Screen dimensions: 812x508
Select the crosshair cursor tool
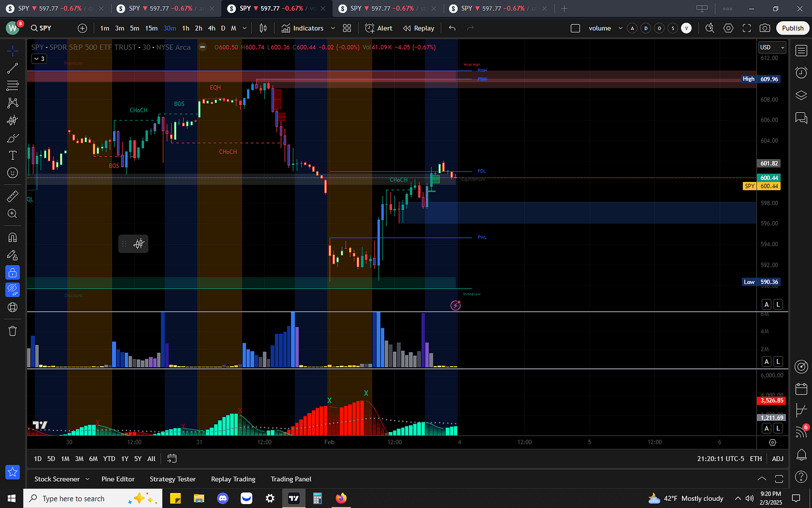pyautogui.click(x=12, y=51)
